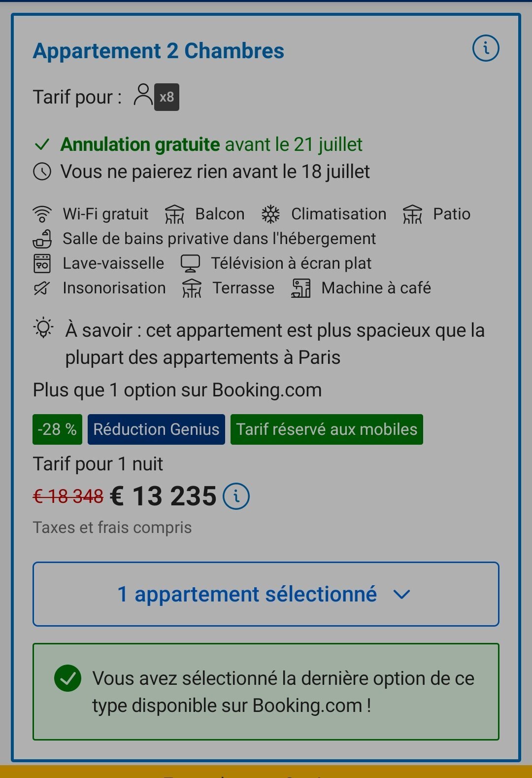This screenshot has height=778, width=532.
Task: Tap the Wi-Fi gratuit icon
Action: pos(42,214)
